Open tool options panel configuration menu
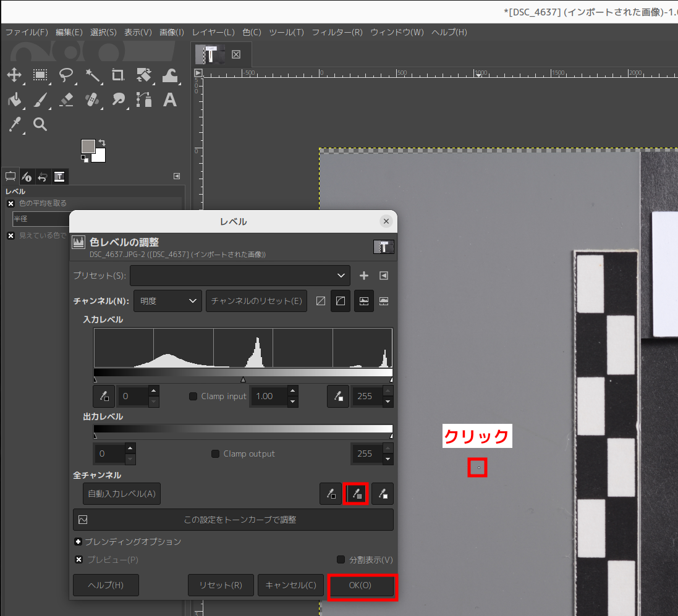The image size is (678, 616). coord(177,176)
